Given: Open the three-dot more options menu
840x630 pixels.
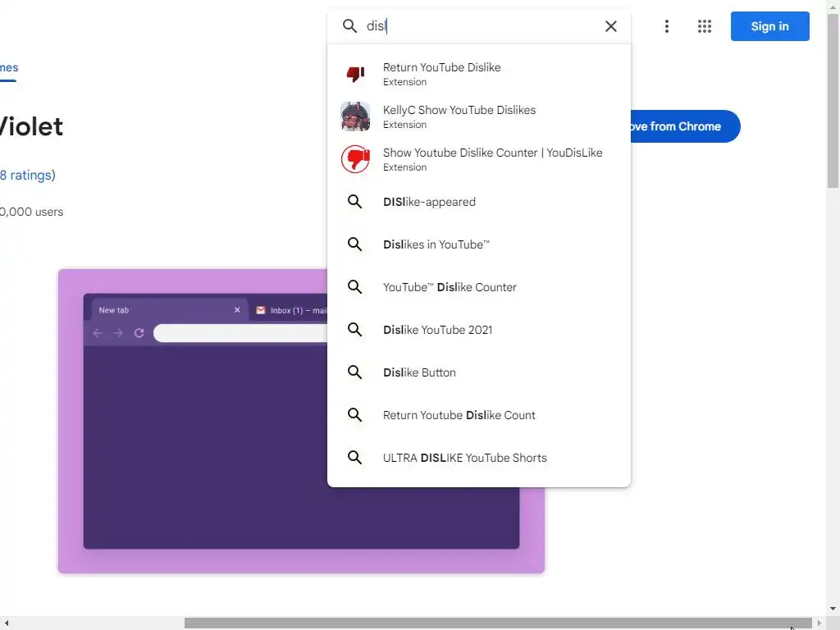Looking at the screenshot, I should (x=666, y=26).
